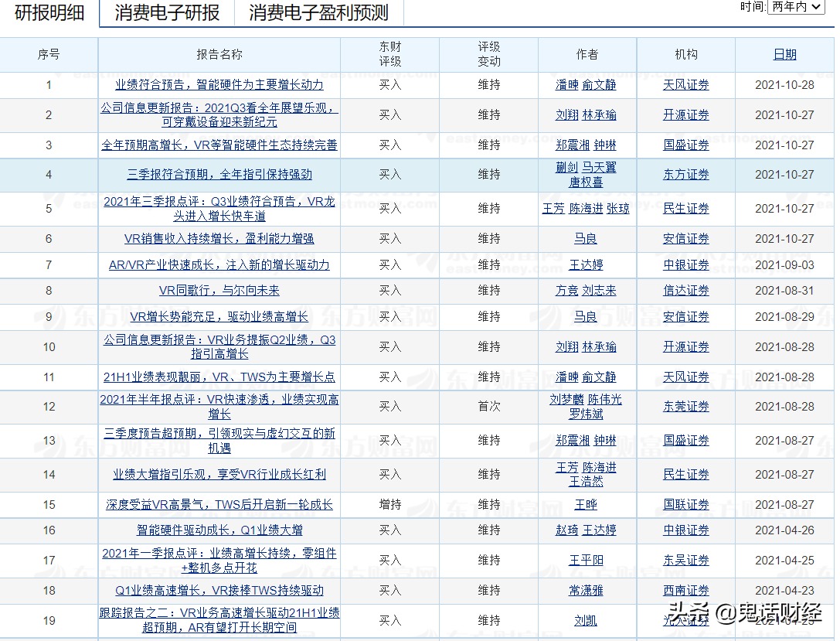Click author 方竞 in row 8
Image resolution: width=840 pixels, height=641 pixels.
coord(566,291)
